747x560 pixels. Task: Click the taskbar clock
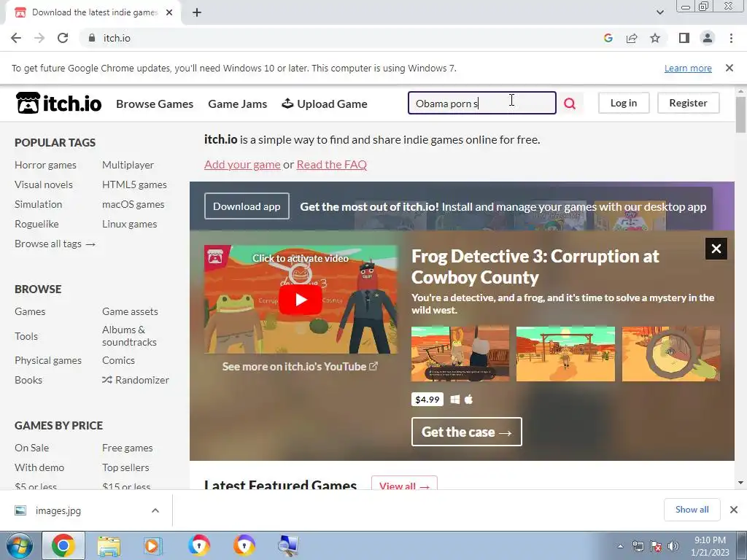[x=710, y=546]
